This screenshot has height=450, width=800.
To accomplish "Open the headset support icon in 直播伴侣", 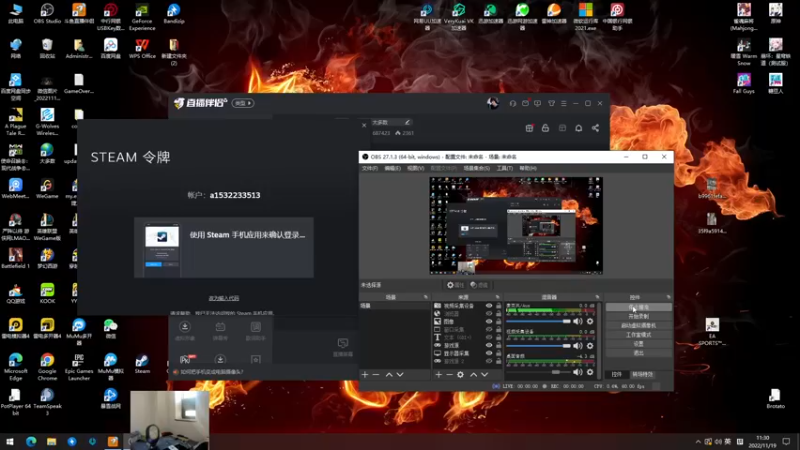I will [x=513, y=103].
